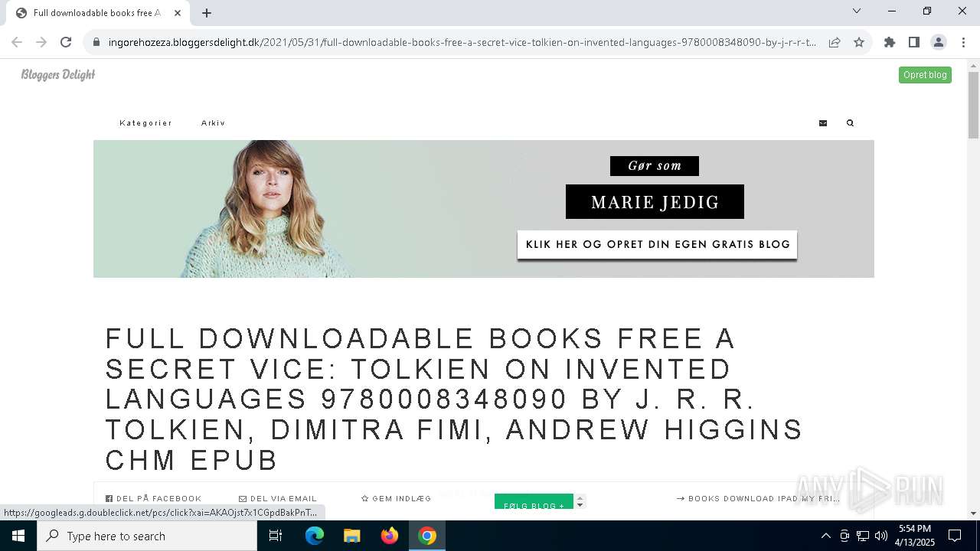Click the address bar URL
Image resolution: width=980 pixels, height=551 pixels.
(x=462, y=42)
